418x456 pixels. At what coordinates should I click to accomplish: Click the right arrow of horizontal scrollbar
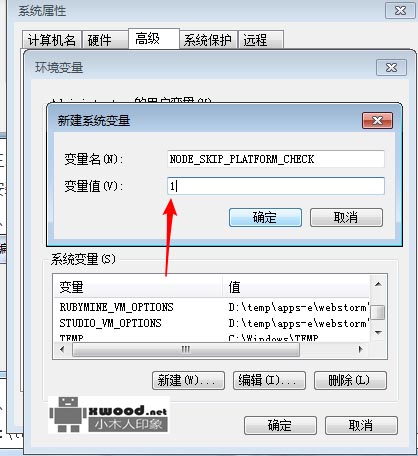tap(360, 349)
